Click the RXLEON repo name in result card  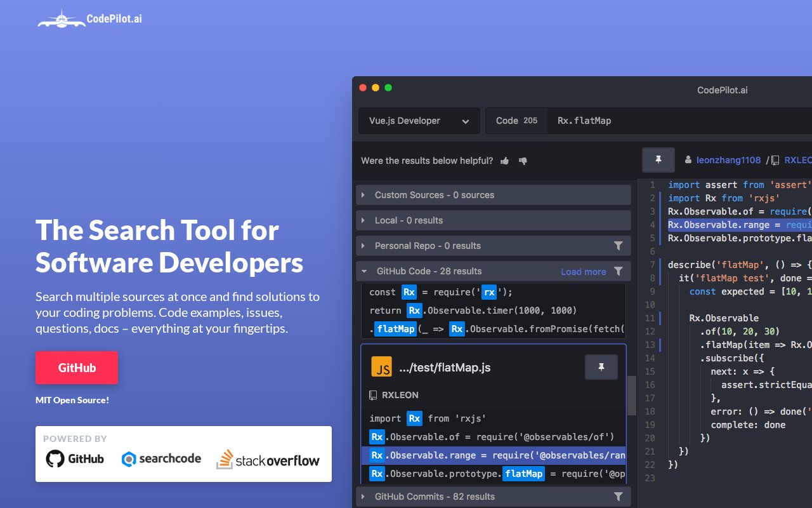coord(400,395)
